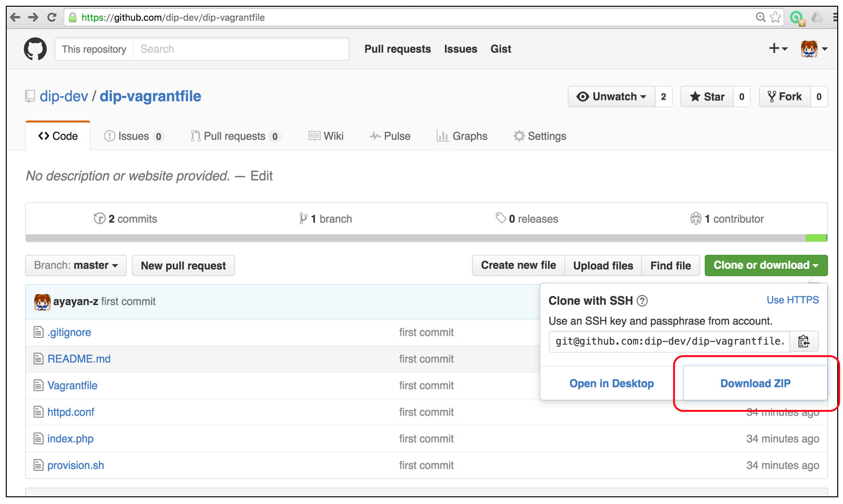This screenshot has height=504, width=843.
Task: View the 1 branch list
Action: tap(325, 219)
